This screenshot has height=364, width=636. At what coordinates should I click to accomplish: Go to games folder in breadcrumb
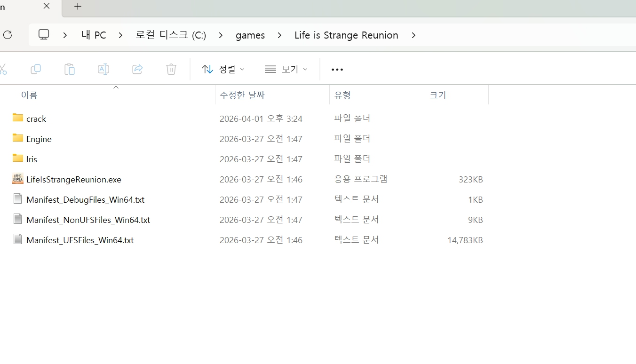coord(250,35)
